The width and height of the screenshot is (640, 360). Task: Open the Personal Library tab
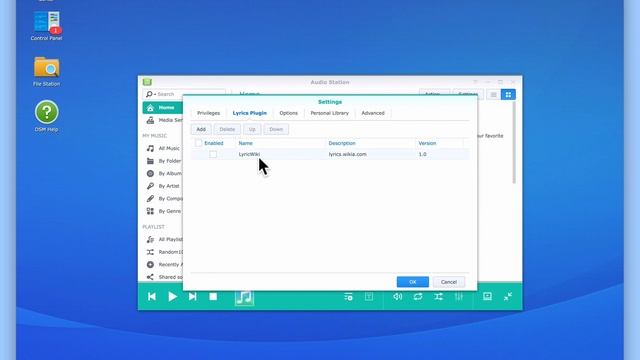329,113
